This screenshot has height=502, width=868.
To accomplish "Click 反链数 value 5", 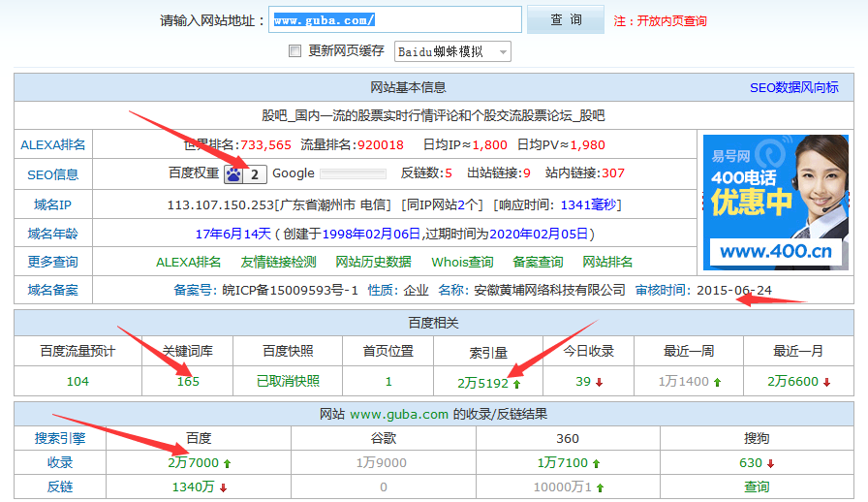I will [x=449, y=173].
